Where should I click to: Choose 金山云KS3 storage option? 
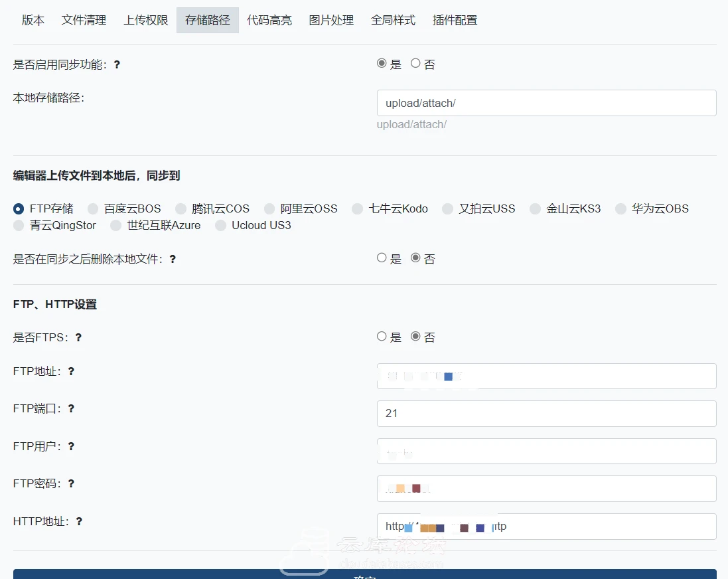click(536, 209)
